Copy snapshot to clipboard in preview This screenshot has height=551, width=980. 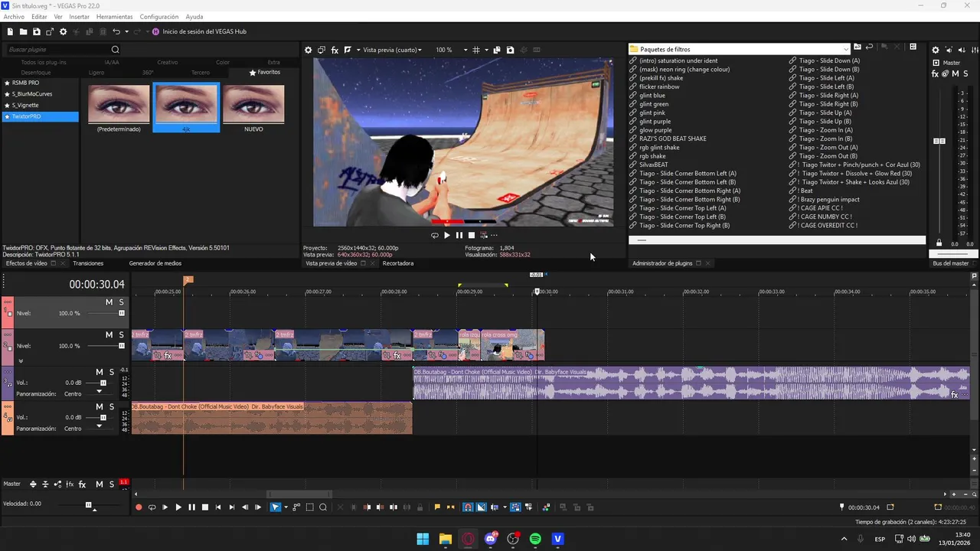(x=497, y=50)
